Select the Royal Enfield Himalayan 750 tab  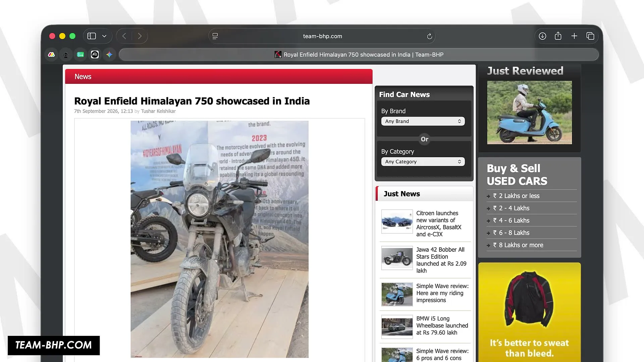coord(359,55)
